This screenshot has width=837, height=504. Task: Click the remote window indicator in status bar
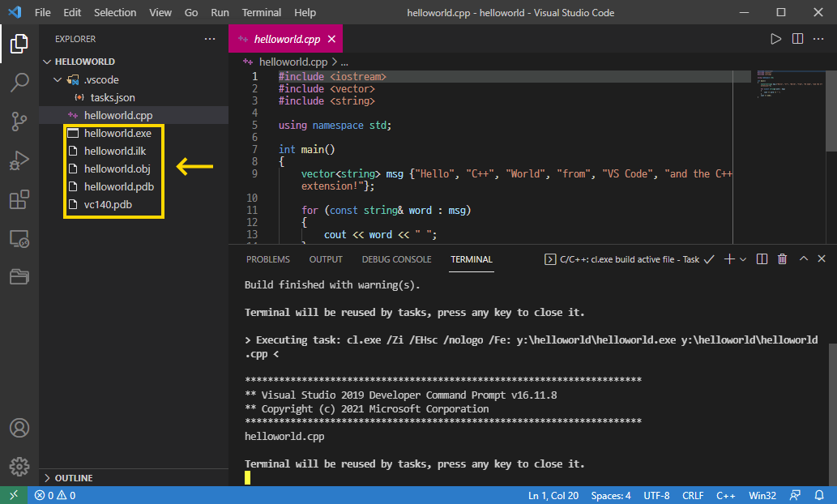coord(13,495)
